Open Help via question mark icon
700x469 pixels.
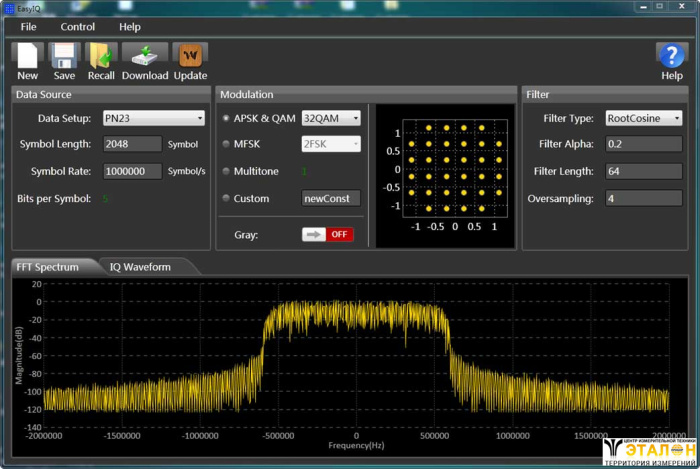click(x=671, y=56)
